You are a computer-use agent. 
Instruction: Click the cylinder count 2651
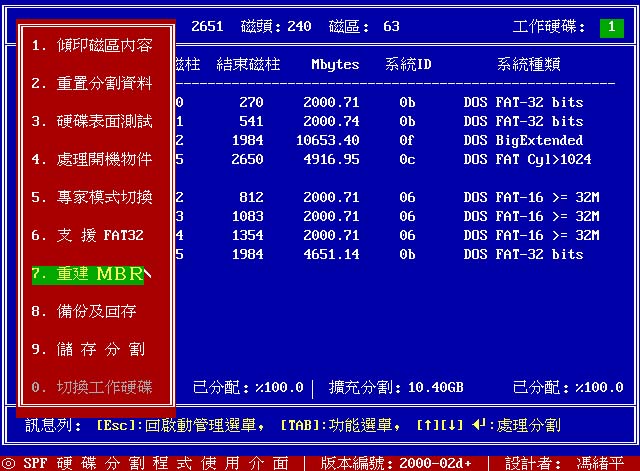pyautogui.click(x=207, y=27)
